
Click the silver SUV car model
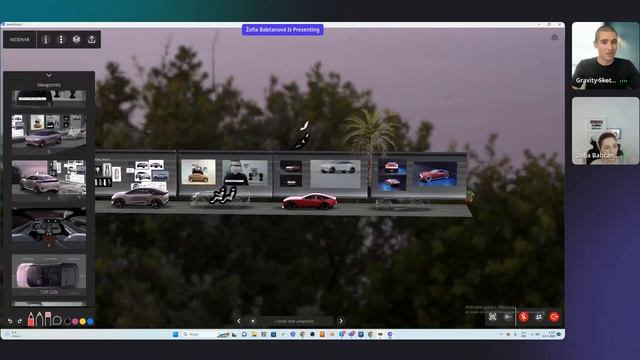(x=140, y=197)
